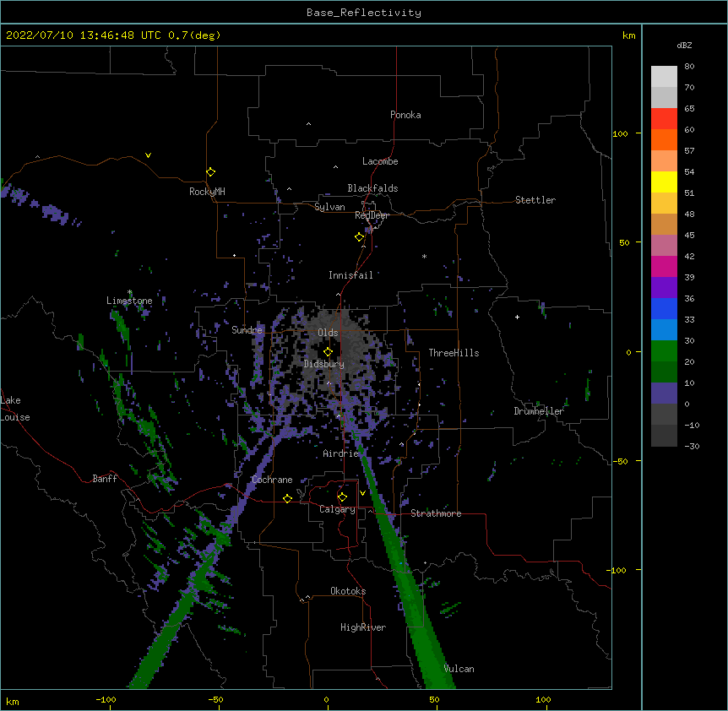Click the Innisfail town label
This screenshot has height=711, width=728.
coord(350,275)
